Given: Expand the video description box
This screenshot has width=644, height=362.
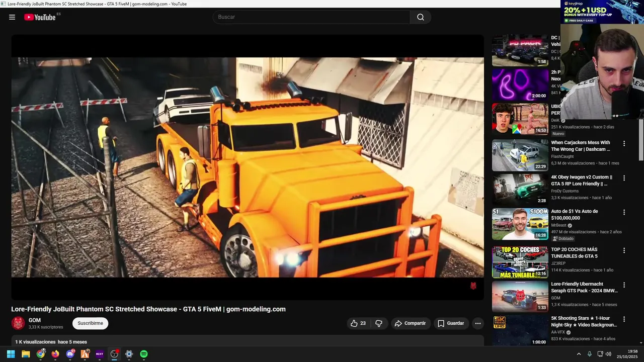Looking at the screenshot, I should (248, 341).
